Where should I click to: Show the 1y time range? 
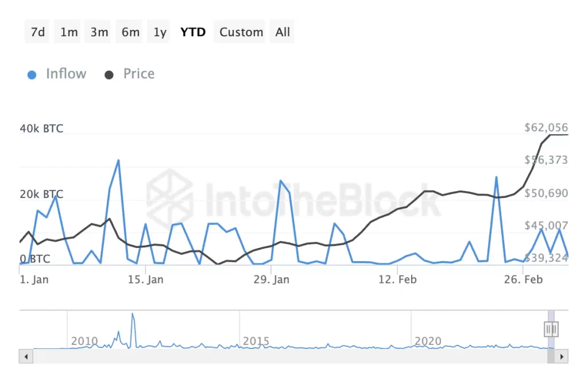(160, 32)
